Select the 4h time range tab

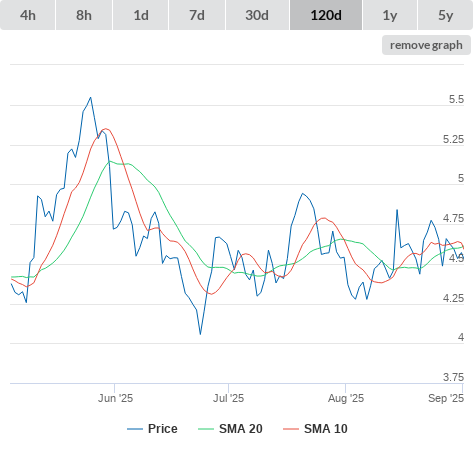point(28,15)
